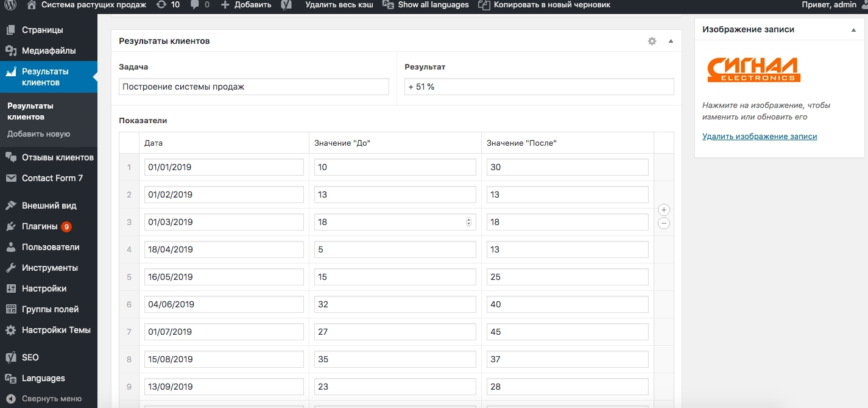This screenshot has width=868, height=408.
Task: Add row with plus icon
Action: 664,210
